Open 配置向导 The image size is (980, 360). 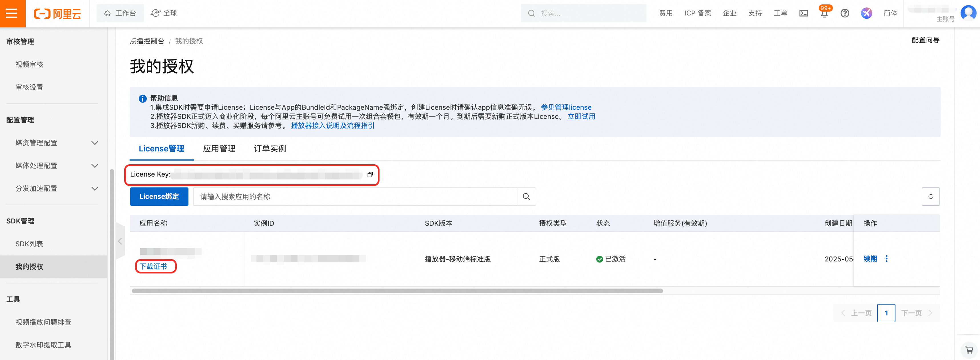tap(925, 40)
